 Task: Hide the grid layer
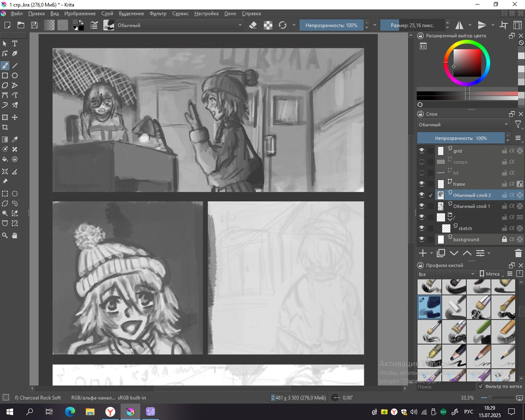pos(422,151)
